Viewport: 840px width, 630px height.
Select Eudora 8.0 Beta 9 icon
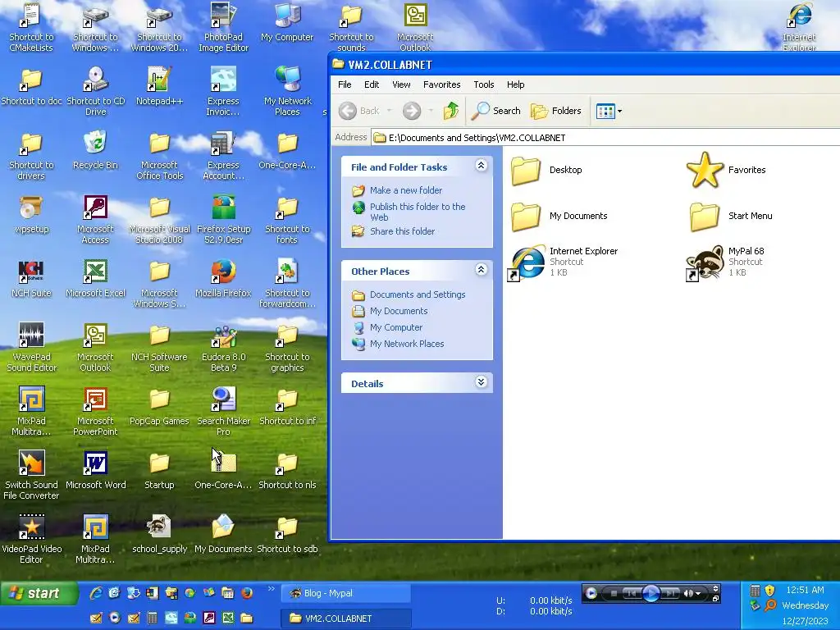click(223, 347)
